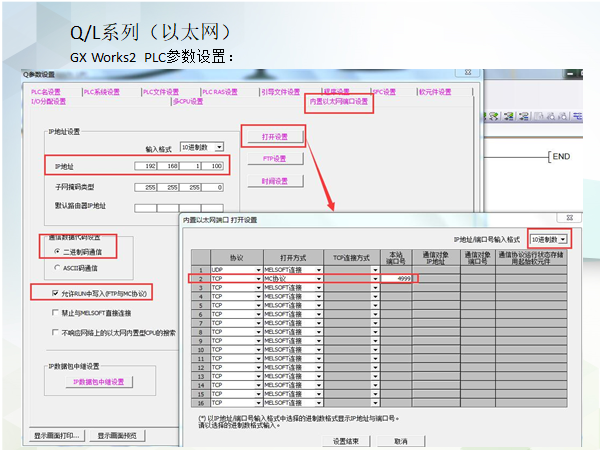Screen dimensions: 600x450
Task: Click row 1 本站端口号 cell
Action: pyautogui.click(x=396, y=270)
